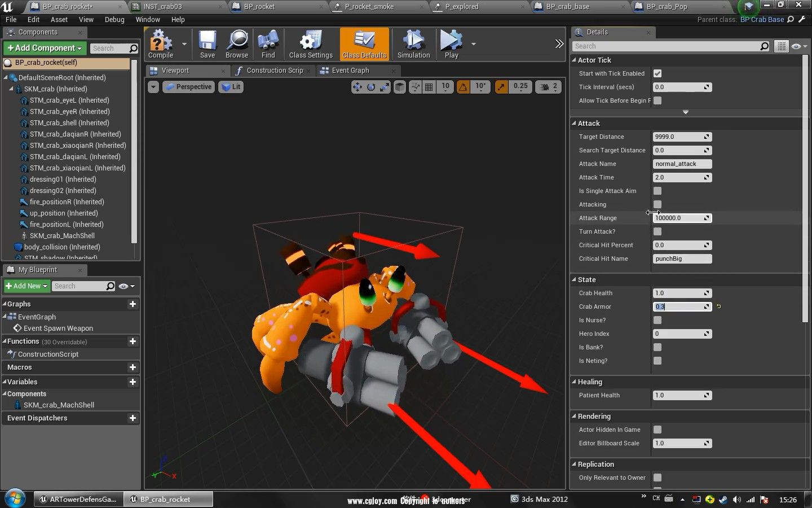812x508 pixels.
Task: Collapse the State section
Action: tap(575, 279)
